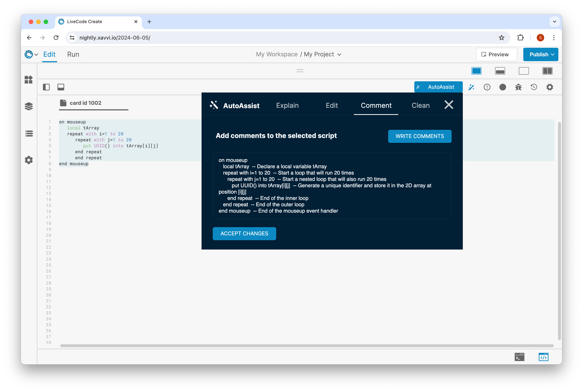Screen dimensions: 583x392
Task: Expand the My Project dropdown
Action: (339, 54)
